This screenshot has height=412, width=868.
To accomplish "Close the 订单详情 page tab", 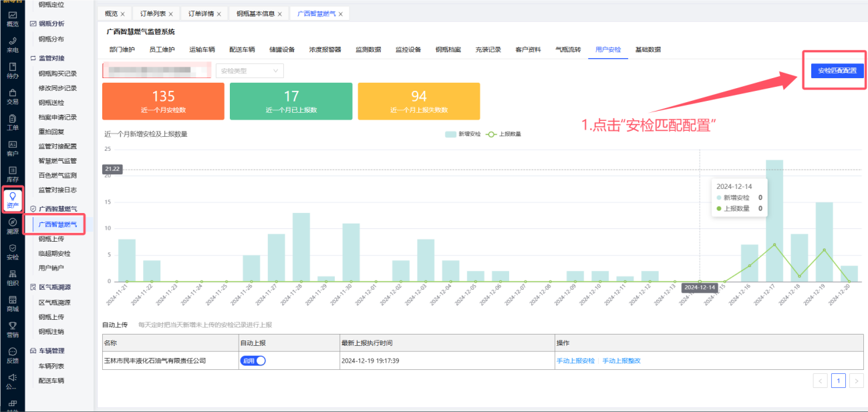I will 218,13.
